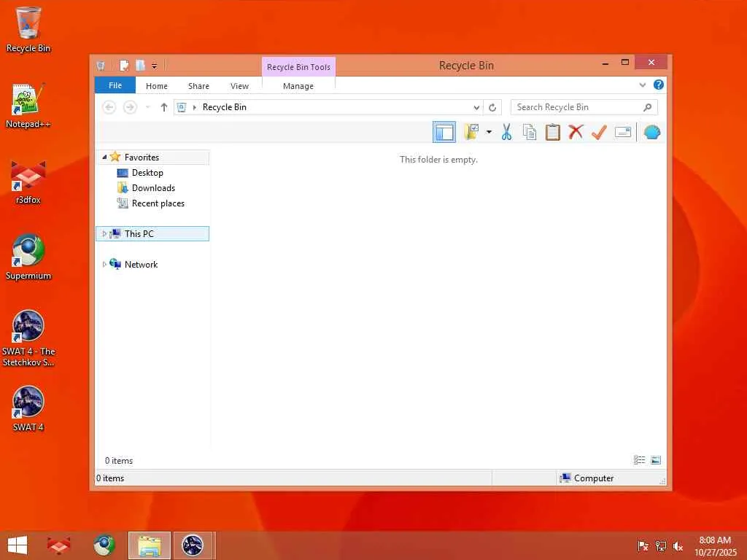Click the Notepad++ desktop shortcut
Image resolution: width=747 pixels, height=560 pixels.
tap(28, 106)
